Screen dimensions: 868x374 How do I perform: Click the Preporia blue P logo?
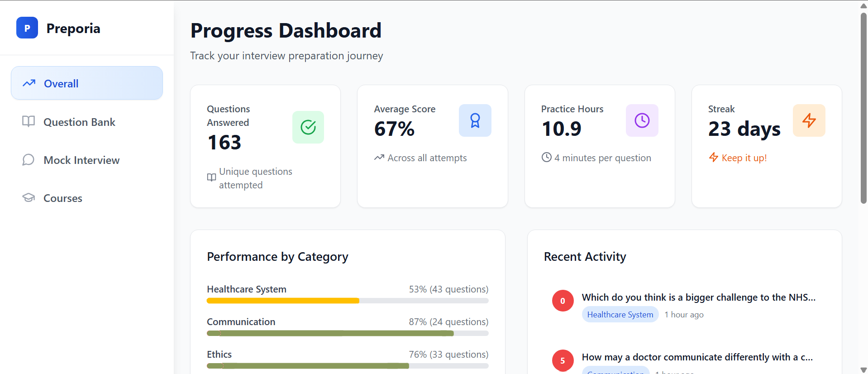tap(27, 28)
